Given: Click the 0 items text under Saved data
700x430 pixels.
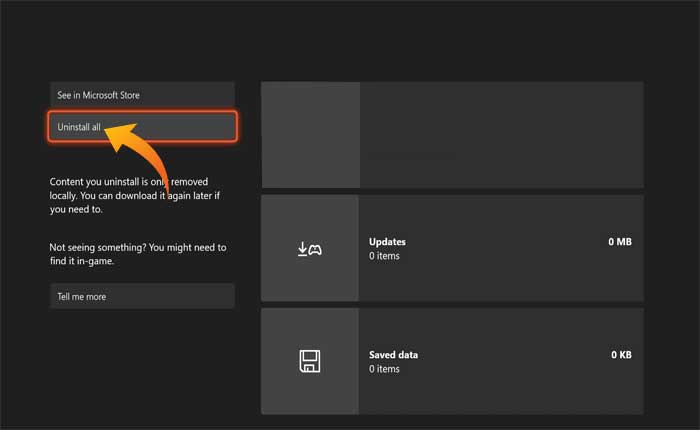Looking at the screenshot, I should point(384,369).
